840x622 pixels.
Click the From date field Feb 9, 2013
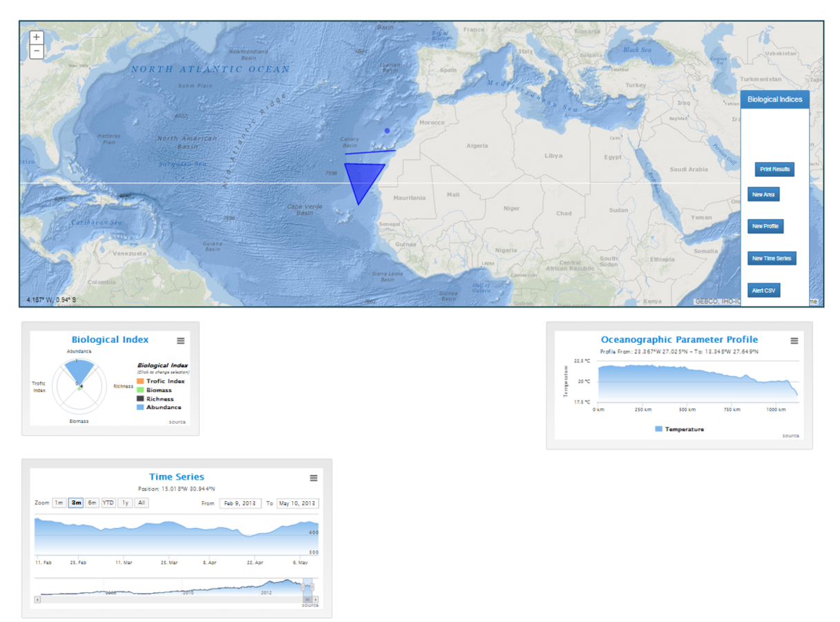[x=240, y=503]
